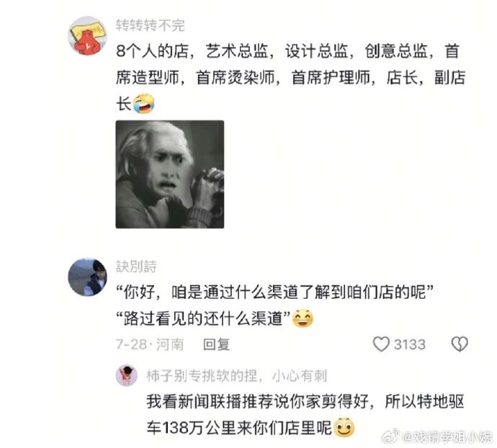Like the comment with 3133 likes
Image resolution: width=497 pixels, height=448 pixels.
point(381,344)
